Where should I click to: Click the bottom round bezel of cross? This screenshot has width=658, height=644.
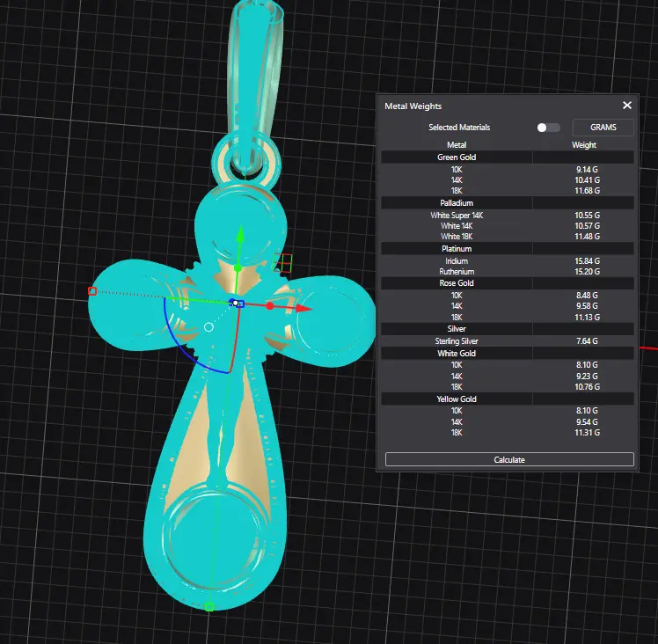215,539
